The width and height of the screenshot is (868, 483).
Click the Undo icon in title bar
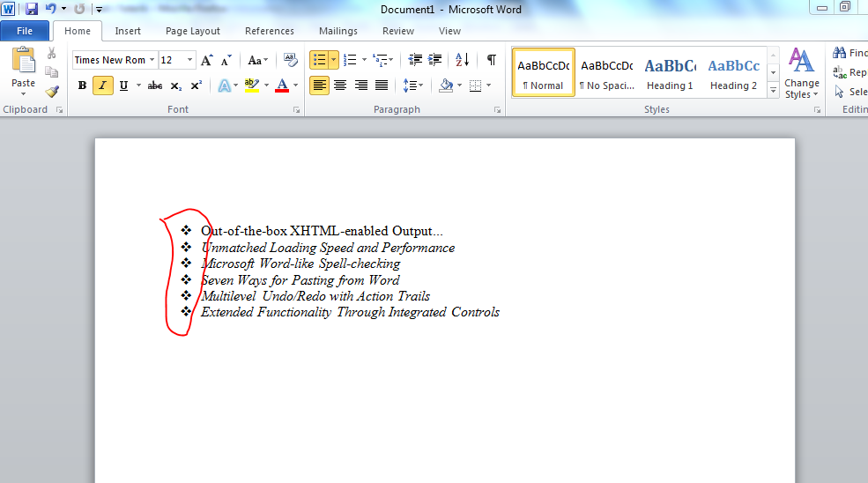[x=51, y=9]
